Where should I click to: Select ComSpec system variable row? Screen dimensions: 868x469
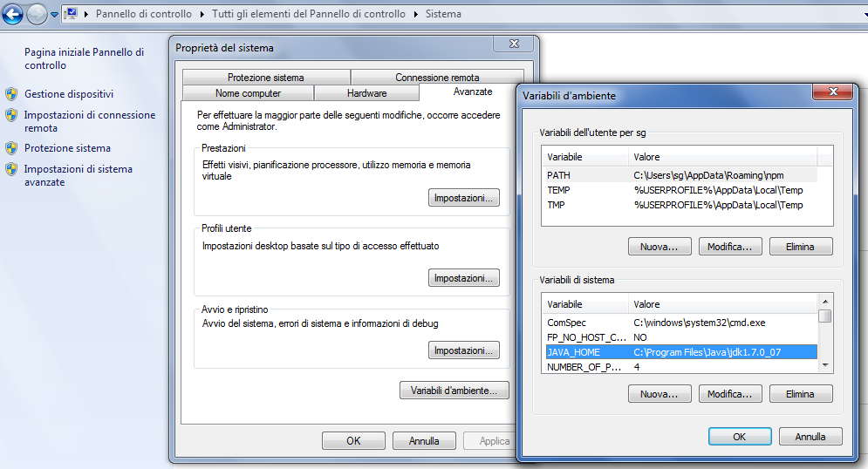(x=681, y=323)
